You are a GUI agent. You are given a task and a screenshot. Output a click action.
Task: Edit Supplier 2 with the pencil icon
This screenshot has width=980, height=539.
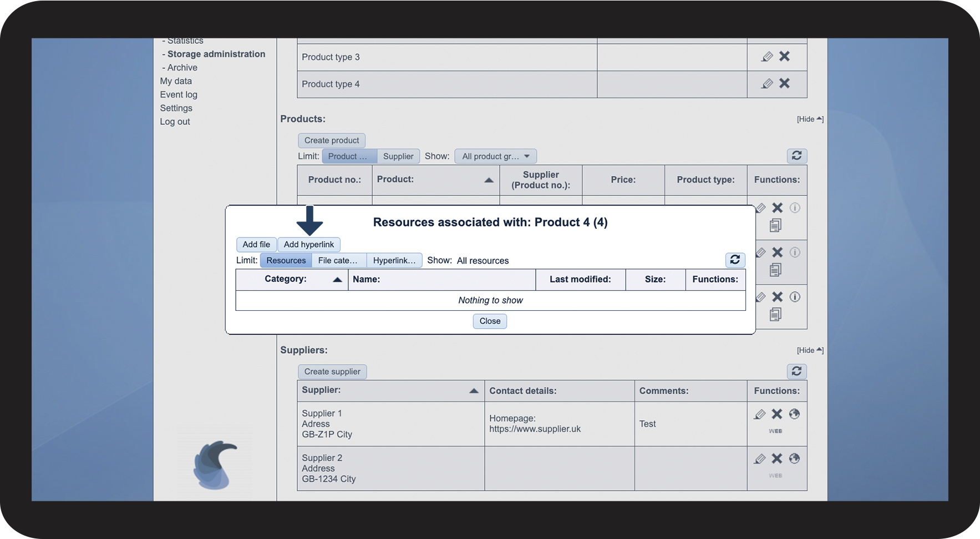click(760, 459)
